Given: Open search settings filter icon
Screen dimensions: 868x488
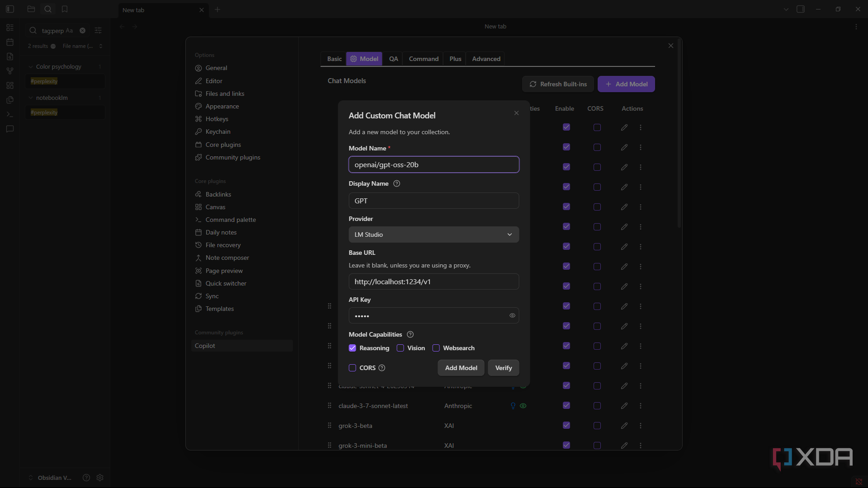Looking at the screenshot, I should 98,31.
